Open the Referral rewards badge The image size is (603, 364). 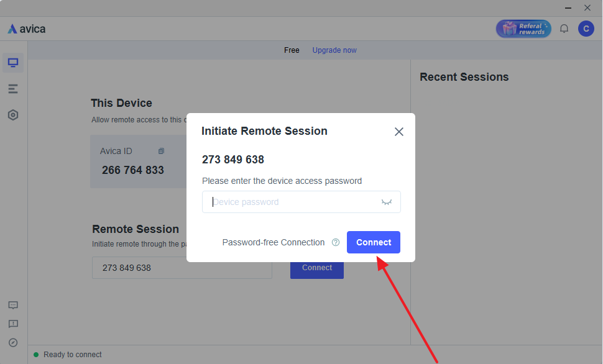click(x=523, y=28)
